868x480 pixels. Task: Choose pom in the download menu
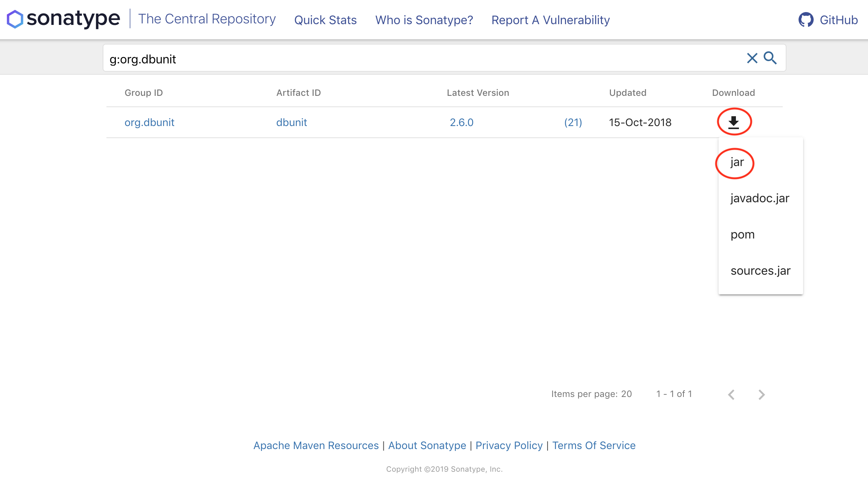point(742,234)
